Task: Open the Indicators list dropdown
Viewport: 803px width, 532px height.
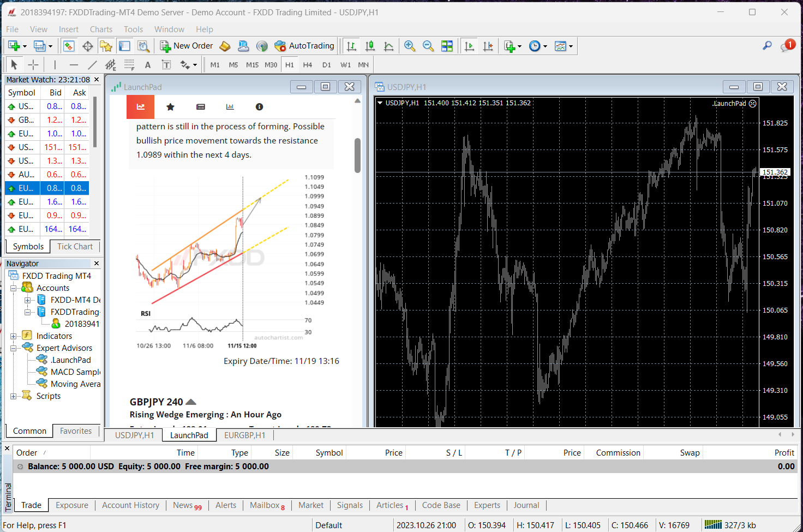Action: (x=519, y=46)
